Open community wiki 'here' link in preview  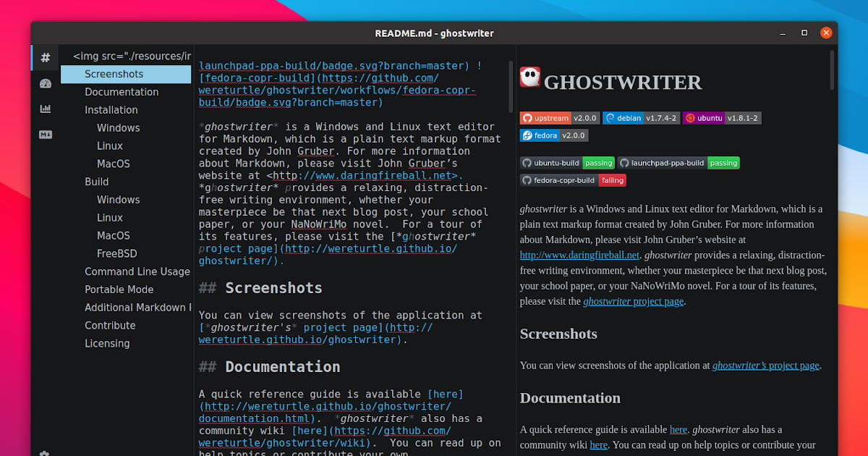[x=599, y=445]
